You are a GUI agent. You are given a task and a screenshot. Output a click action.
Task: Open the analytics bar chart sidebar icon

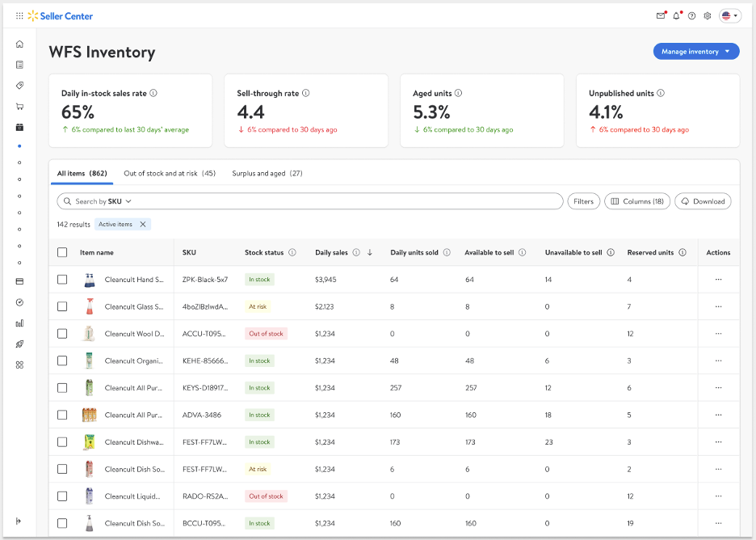click(19, 323)
